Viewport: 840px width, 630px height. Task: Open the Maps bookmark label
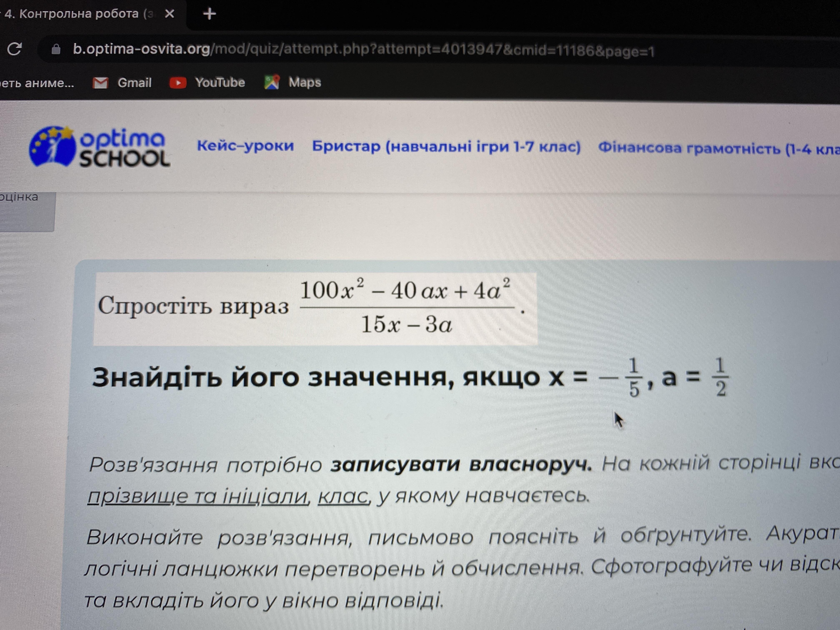[305, 82]
